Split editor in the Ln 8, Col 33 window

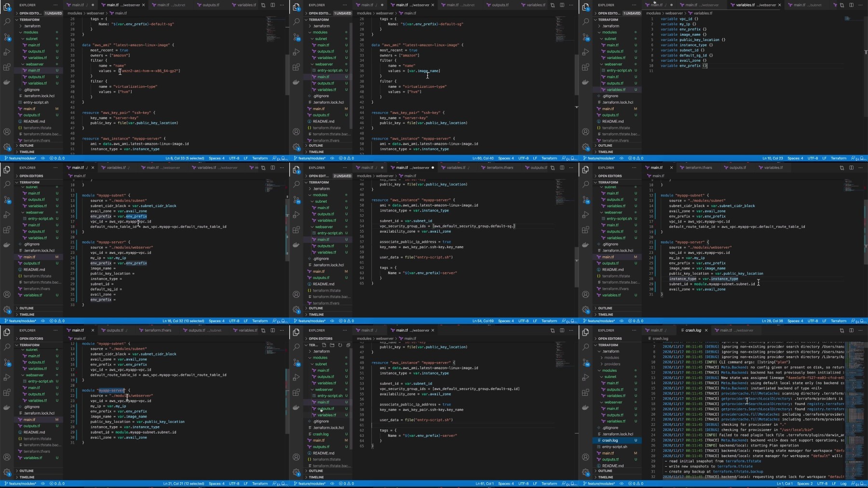(272, 5)
